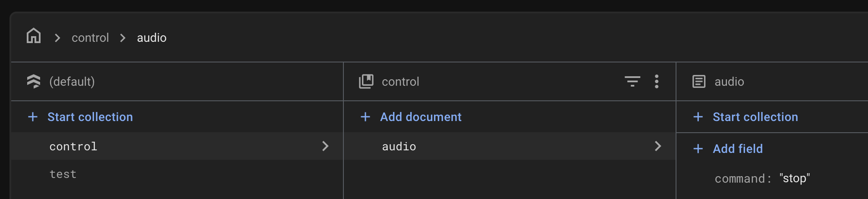868x199 pixels.
Task: Click the filter icon in control column
Action: [632, 81]
